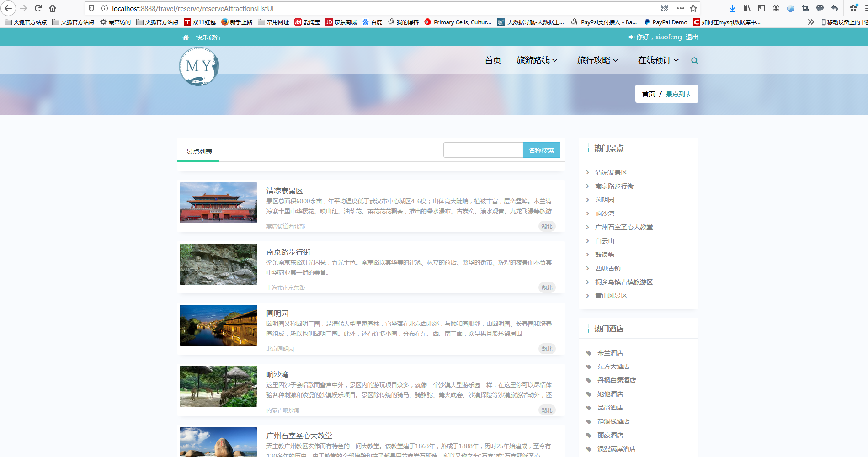Open the 在线预订 dropdown menu
Viewport: 868px width, 457px height.
pos(658,60)
